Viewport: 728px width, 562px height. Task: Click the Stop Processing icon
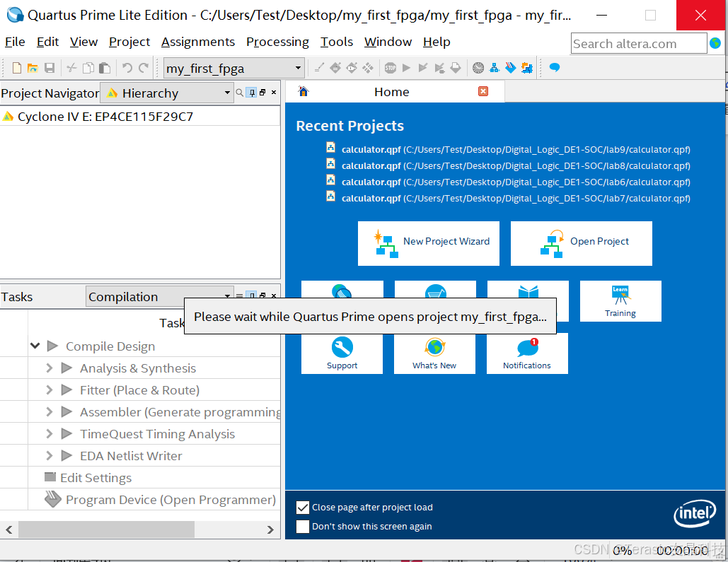[390, 69]
